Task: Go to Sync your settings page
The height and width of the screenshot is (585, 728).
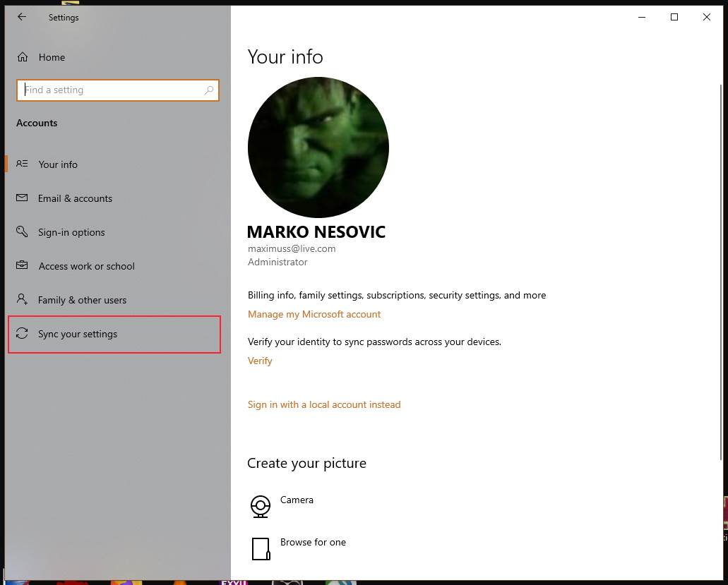Action: point(78,334)
